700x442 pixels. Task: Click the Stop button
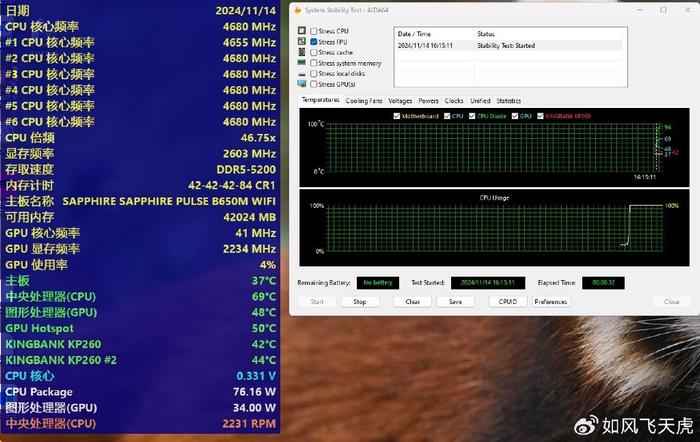click(360, 302)
